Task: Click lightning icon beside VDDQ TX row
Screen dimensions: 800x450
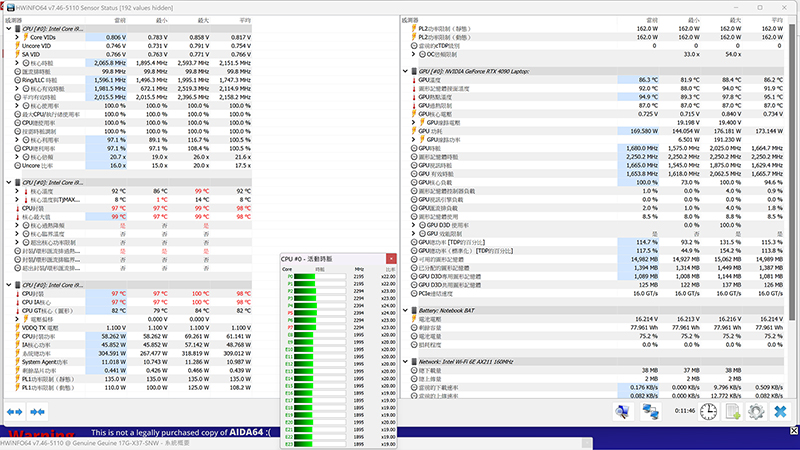Action: point(17,328)
